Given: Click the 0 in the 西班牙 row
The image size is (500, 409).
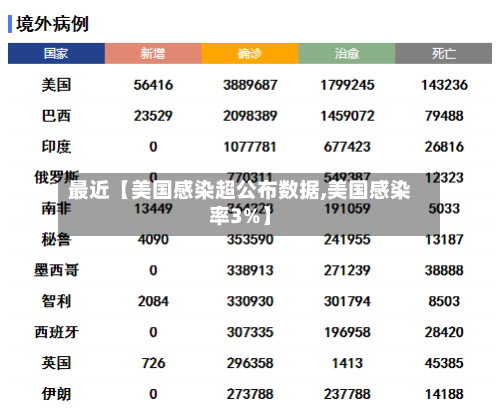Looking at the screenshot, I should (x=153, y=332).
